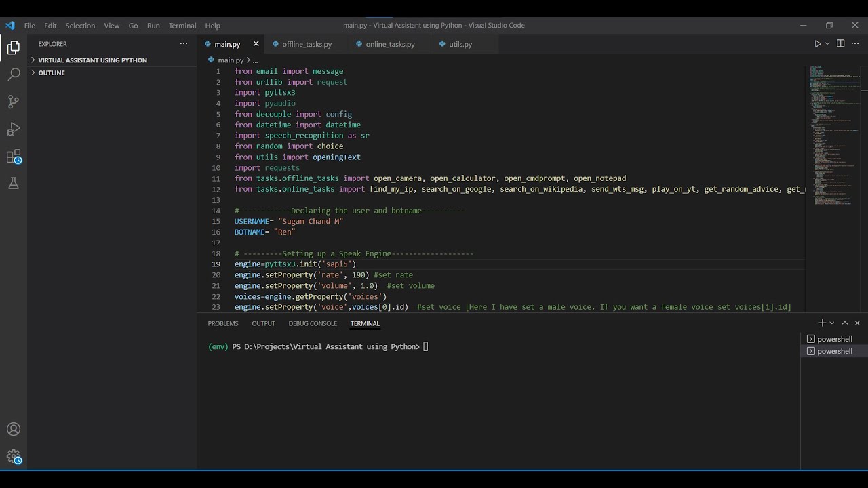Open the File menu
This screenshot has height=488, width=868.
pyautogui.click(x=30, y=26)
